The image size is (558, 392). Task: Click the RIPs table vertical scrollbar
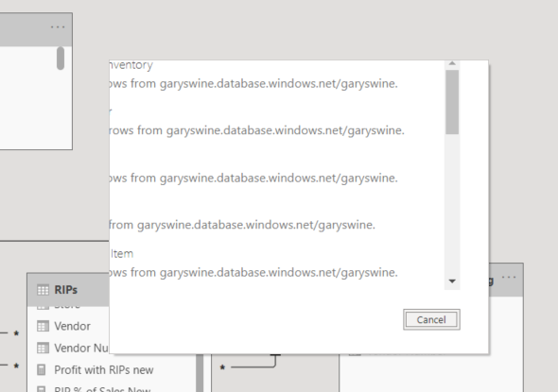200,373
